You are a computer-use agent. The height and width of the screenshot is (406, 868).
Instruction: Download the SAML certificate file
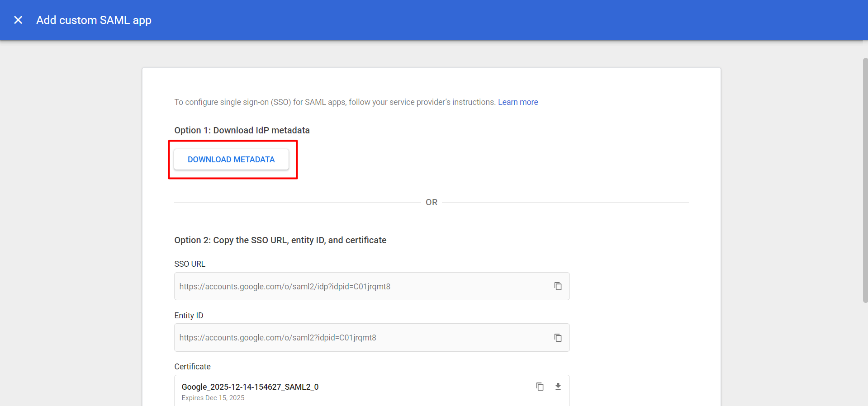click(x=558, y=387)
